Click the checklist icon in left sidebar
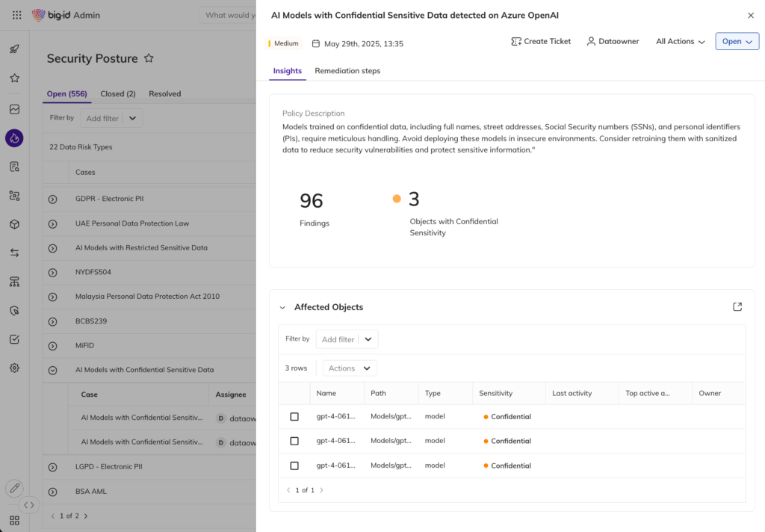This screenshot has height=532, width=765. click(x=14, y=339)
